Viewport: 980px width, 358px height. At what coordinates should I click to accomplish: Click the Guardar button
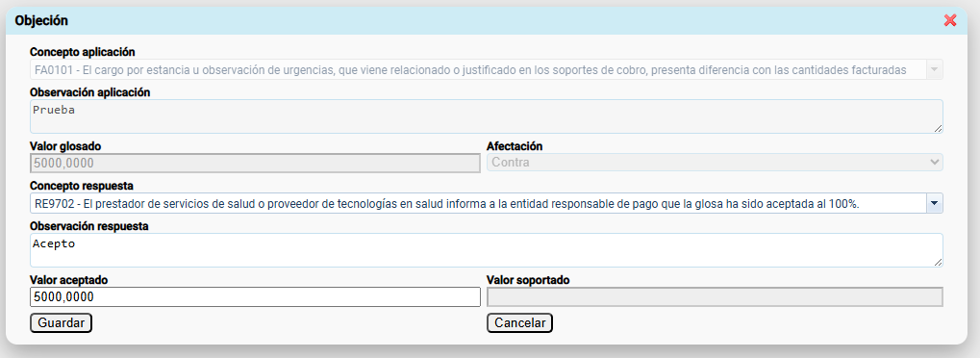coord(62,323)
